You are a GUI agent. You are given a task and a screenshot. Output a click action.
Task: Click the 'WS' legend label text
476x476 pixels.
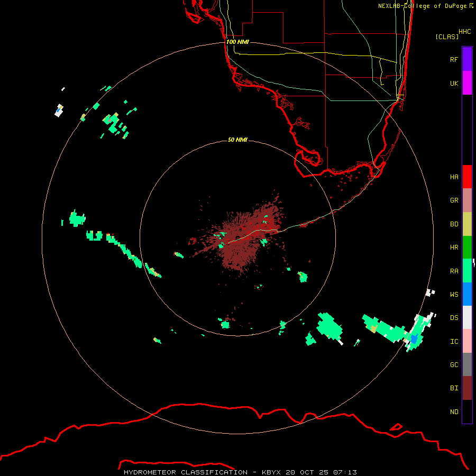454,294
